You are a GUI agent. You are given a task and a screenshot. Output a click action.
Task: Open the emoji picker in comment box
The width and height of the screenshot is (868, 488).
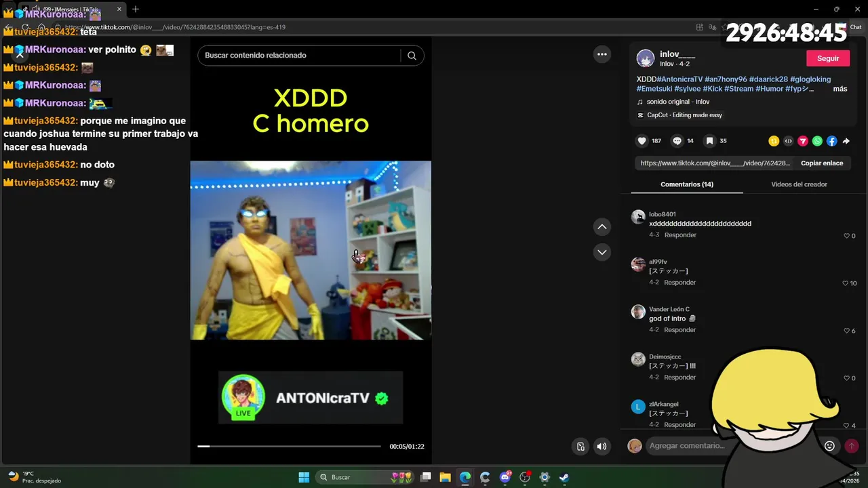coord(829,445)
